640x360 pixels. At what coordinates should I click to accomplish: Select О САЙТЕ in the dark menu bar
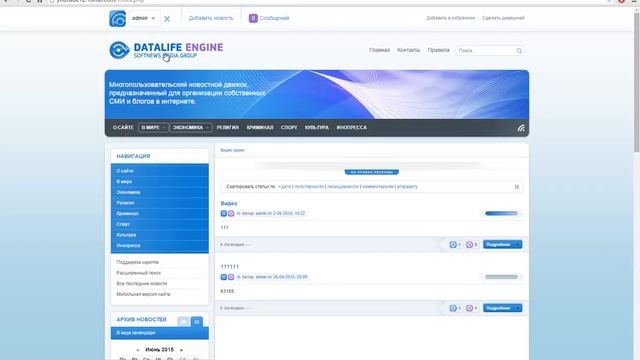(x=123, y=128)
